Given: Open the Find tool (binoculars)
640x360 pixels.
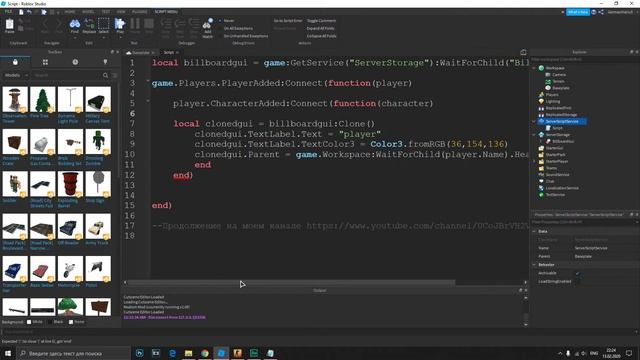Looking at the screenshot, I should click(74, 26).
